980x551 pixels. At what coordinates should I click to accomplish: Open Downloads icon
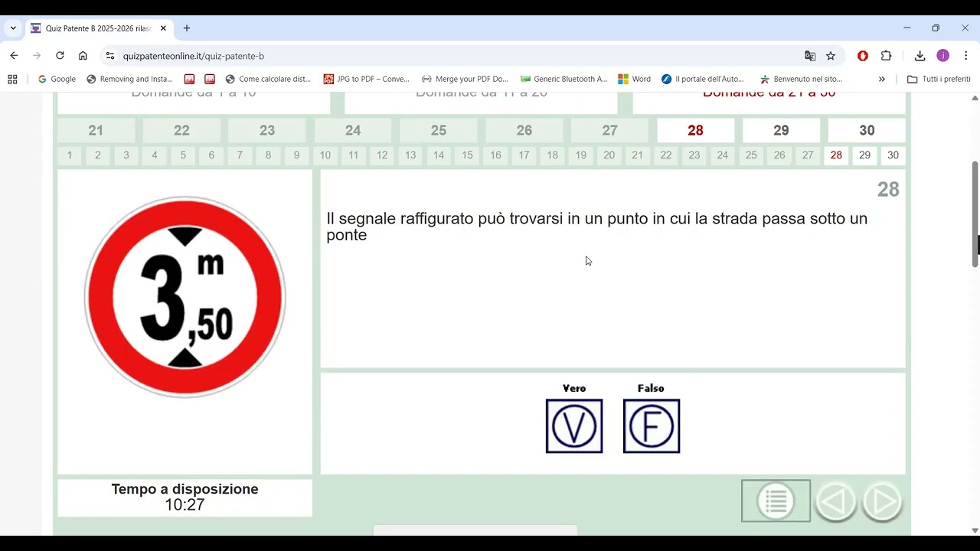click(920, 56)
